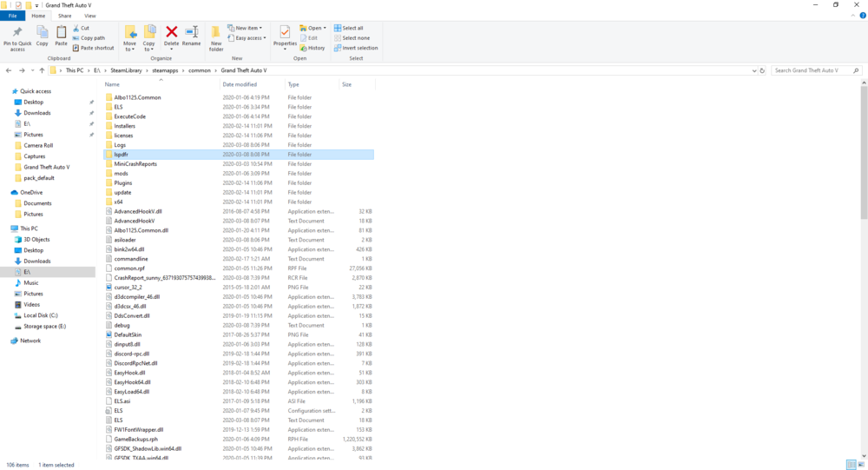Click the Paste clipboard icon
The width and height of the screenshot is (868, 470).
61,33
